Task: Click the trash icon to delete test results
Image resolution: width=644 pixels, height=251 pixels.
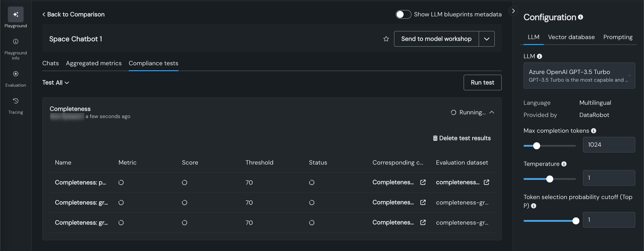Action: [x=435, y=138]
